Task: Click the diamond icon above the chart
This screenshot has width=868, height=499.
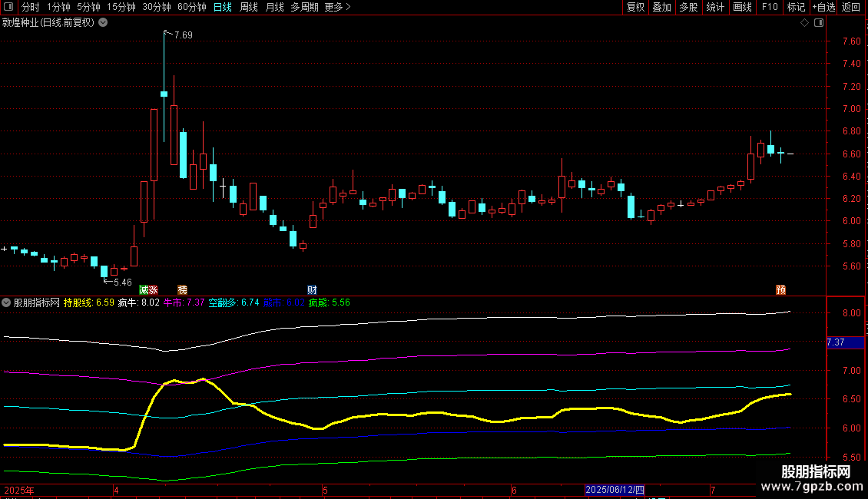Action: pyautogui.click(x=804, y=23)
